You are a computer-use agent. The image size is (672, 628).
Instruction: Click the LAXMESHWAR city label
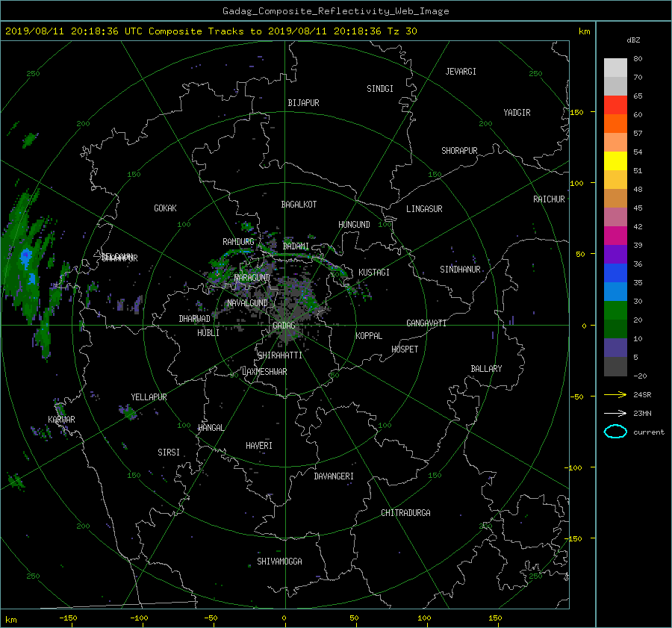point(265,372)
